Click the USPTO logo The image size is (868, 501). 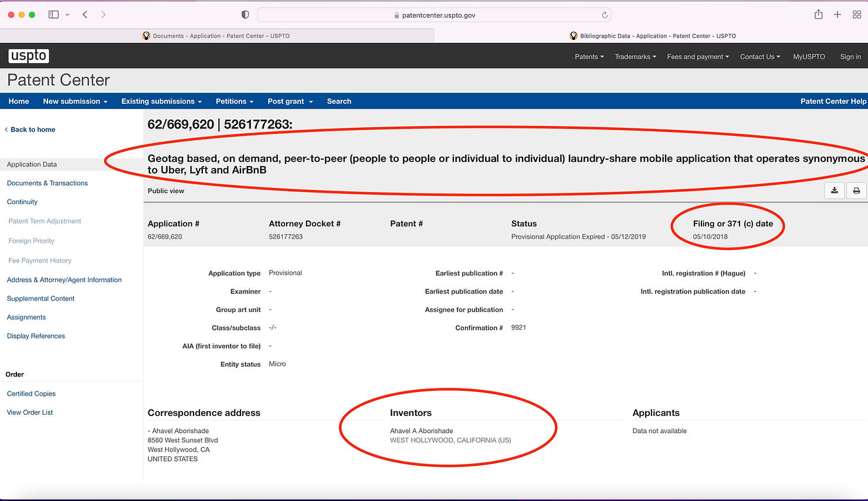point(29,56)
